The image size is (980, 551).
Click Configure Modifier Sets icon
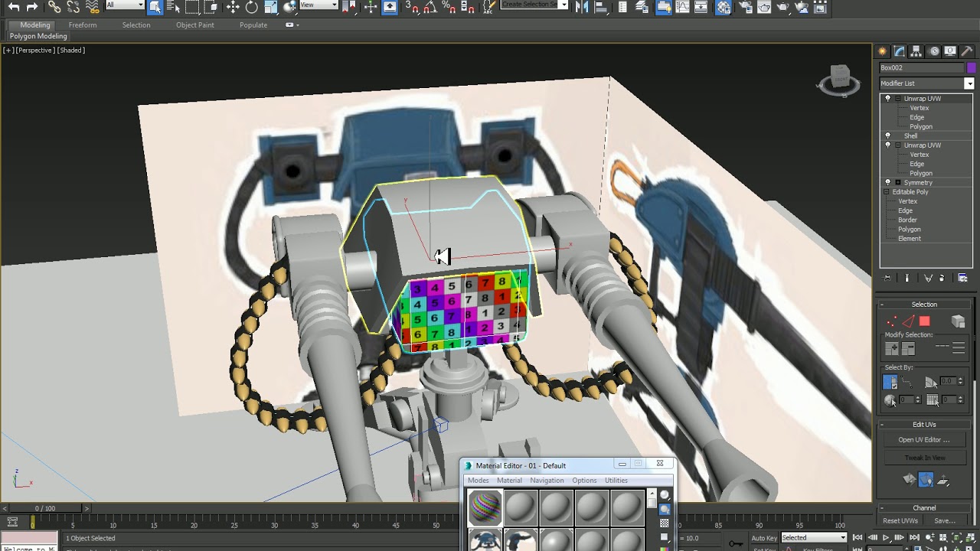tap(962, 278)
